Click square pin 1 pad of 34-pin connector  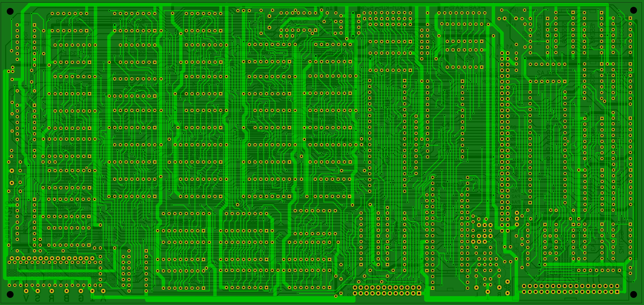(x=617, y=292)
